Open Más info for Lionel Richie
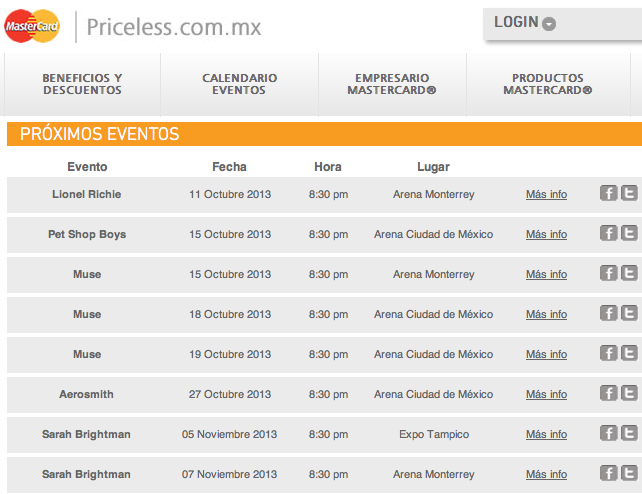This screenshot has width=642, height=494. coord(546,195)
